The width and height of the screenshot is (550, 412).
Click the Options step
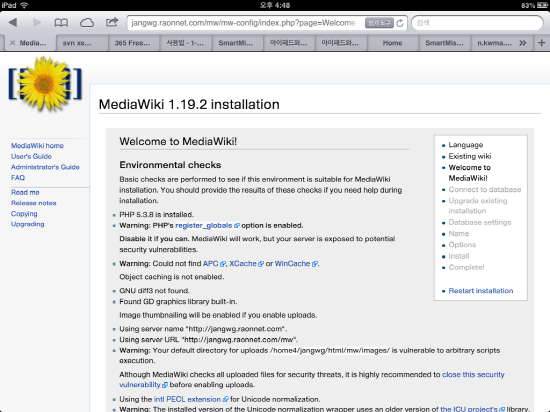pyautogui.click(x=462, y=245)
